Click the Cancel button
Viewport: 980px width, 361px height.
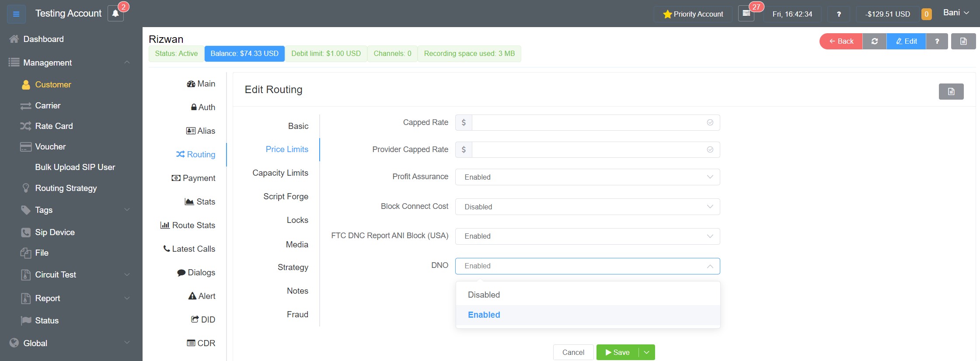click(573, 352)
